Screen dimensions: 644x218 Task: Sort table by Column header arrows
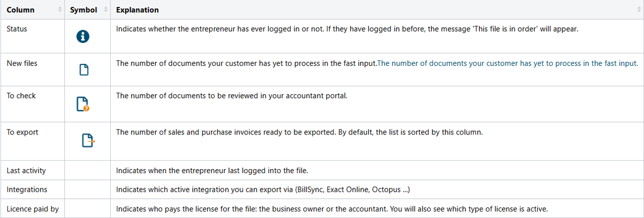(60, 10)
